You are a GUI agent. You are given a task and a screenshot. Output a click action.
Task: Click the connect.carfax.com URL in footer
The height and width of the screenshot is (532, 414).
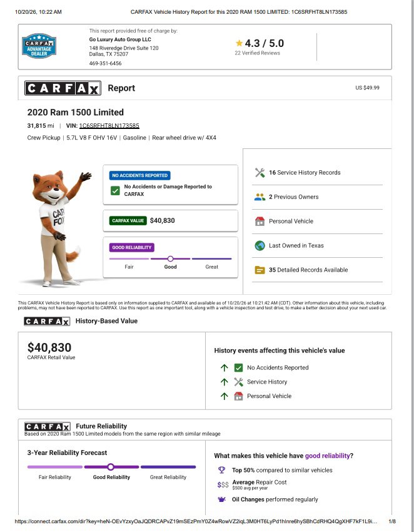(x=196, y=521)
